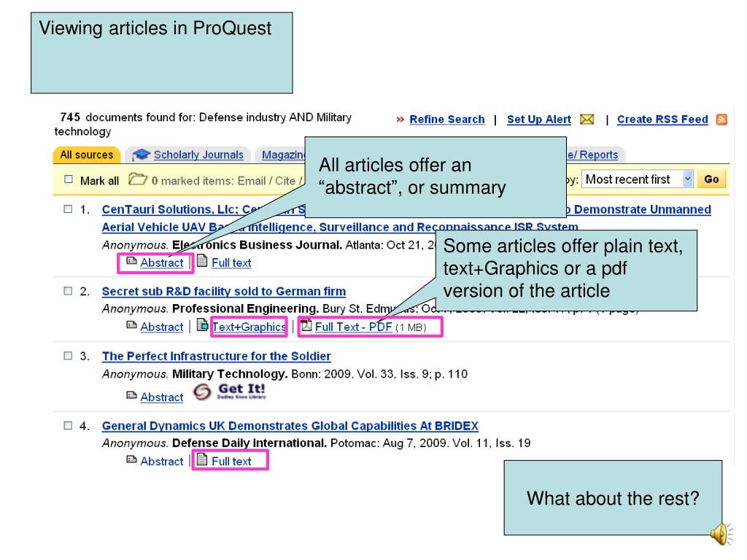Viewport: 747px width, 560px height.
Task: Click Abstract link for result 3
Action: (161, 397)
